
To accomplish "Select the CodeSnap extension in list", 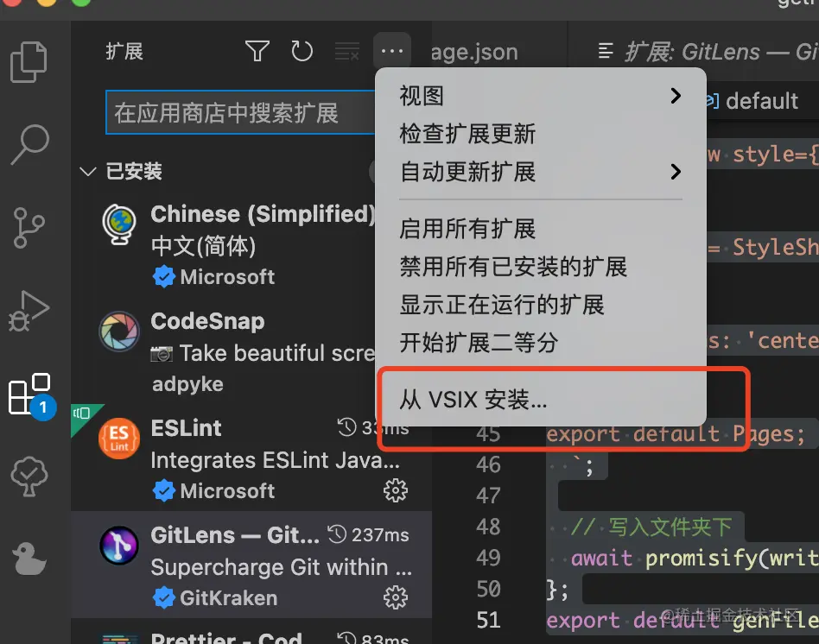I will pos(251,352).
